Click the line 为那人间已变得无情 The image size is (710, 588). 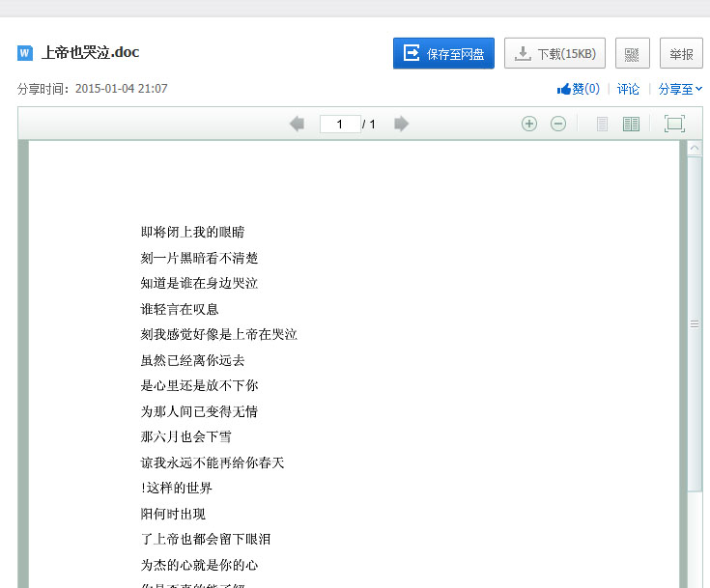[199, 411]
